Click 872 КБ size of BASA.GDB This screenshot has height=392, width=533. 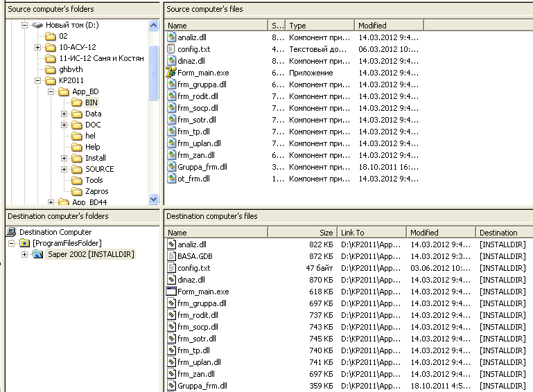321,256
